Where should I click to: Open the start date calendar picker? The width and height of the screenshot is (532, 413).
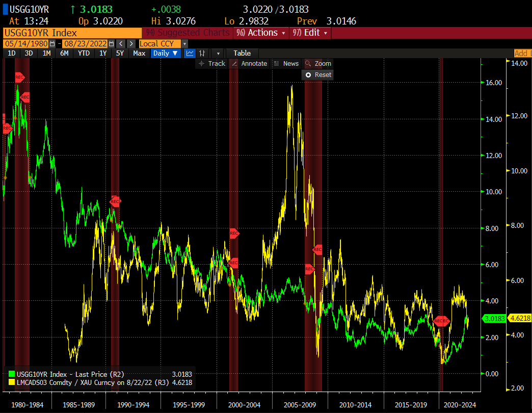52,44
